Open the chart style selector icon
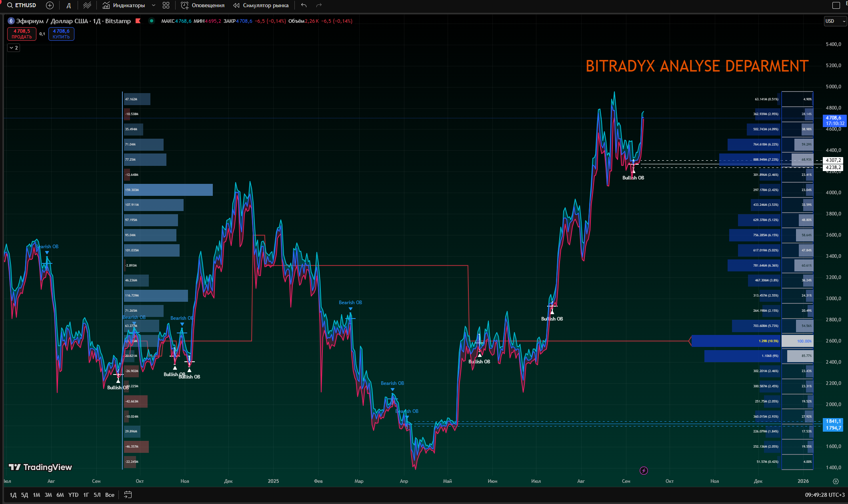 point(87,5)
